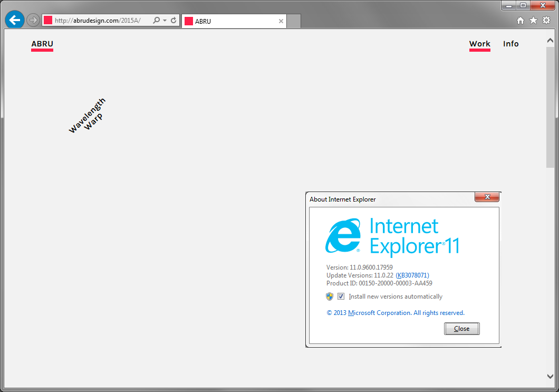
Task: View favorites via the star icon
Action: (x=533, y=20)
